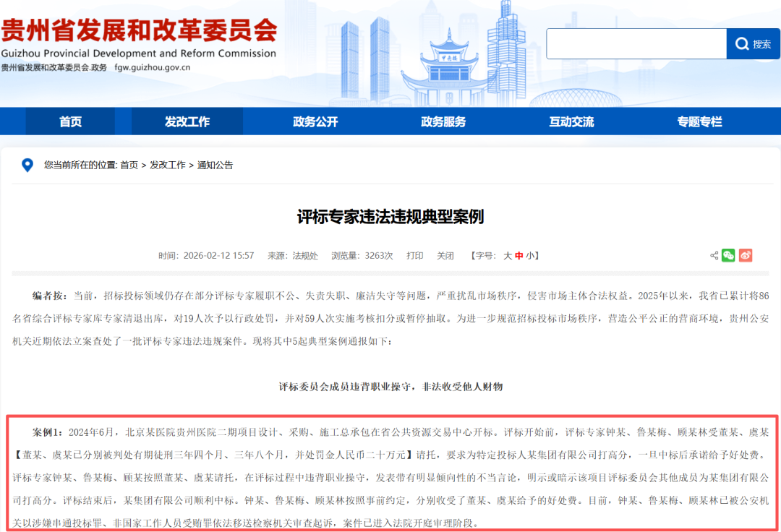781x532 pixels.
Task: Click the 关闭 close page link
Action: (445, 256)
